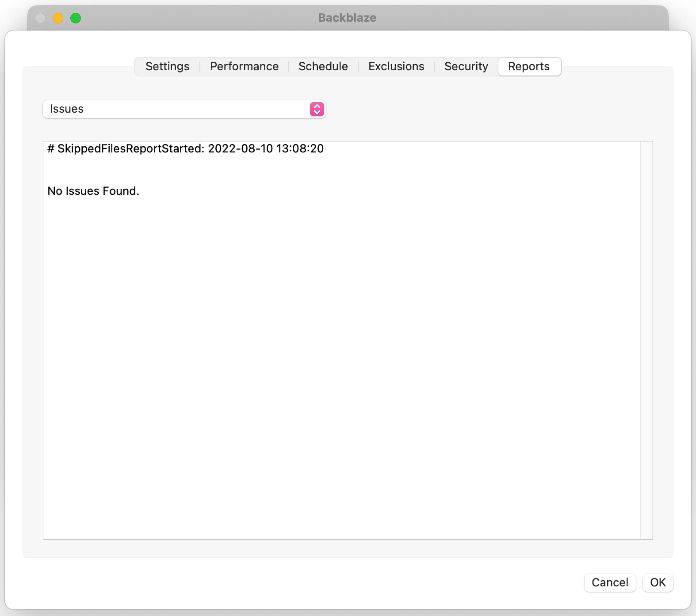Click the SkippedFilesReportStarted timestamp line
Screen dimensions: 696x616
[186, 148]
